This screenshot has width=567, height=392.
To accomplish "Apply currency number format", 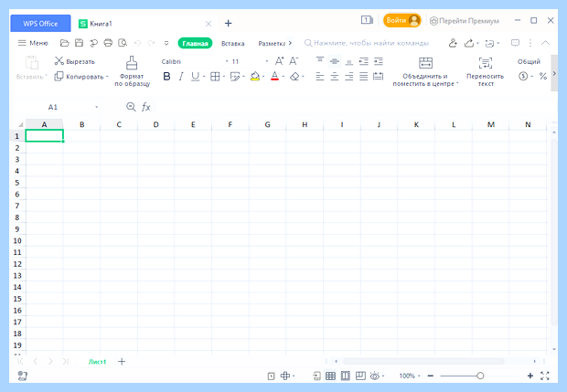I will [x=523, y=76].
